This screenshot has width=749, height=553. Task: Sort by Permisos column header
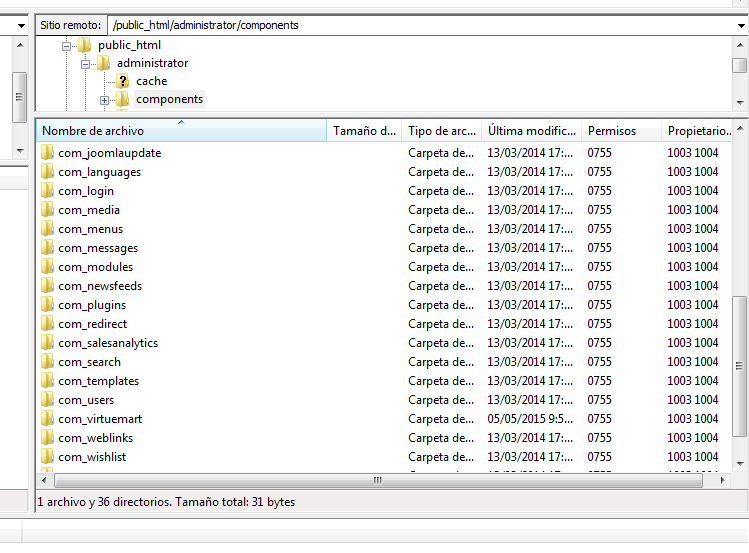click(621, 130)
